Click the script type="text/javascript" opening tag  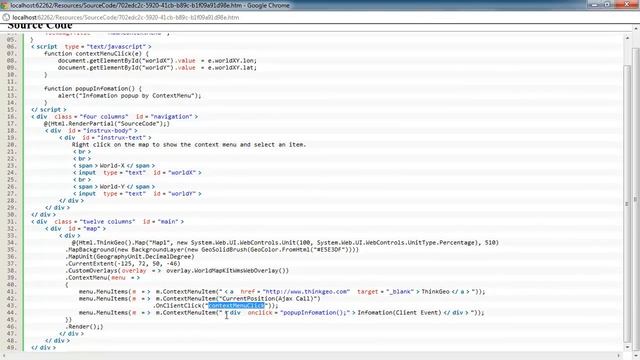91,47
